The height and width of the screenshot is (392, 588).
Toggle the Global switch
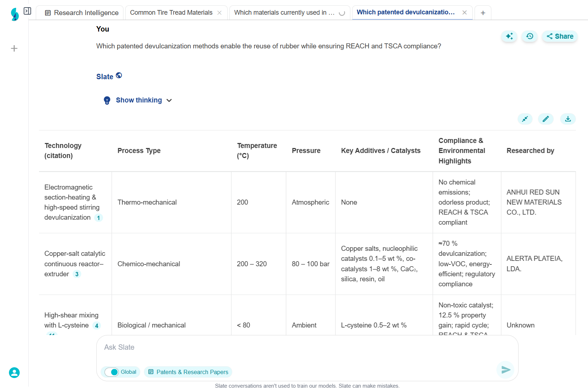pos(112,372)
